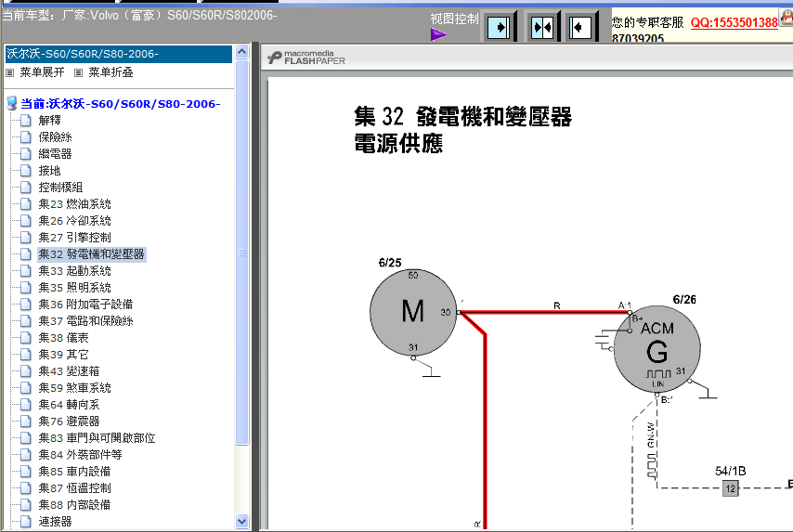Open the 集32 發電機和變壓器 tree item
This screenshot has width=793, height=532.
(92, 253)
